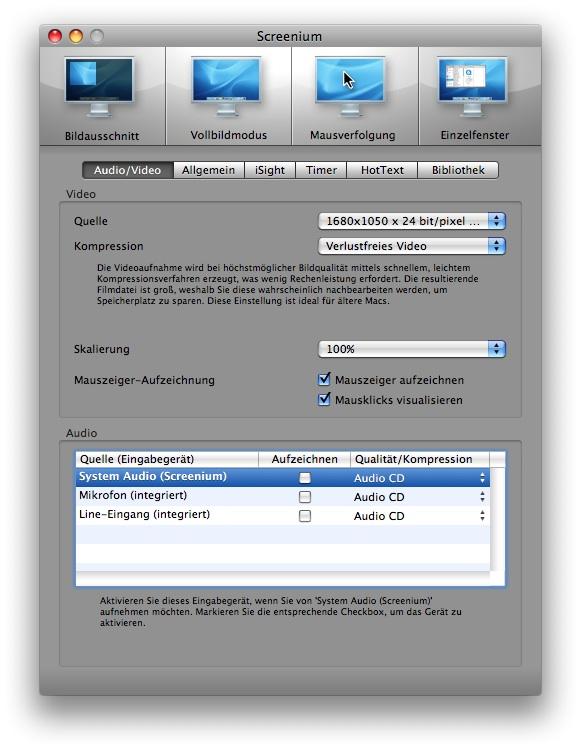Viewport: 581px width, 750px height.
Task: Show the Timer tab
Action: pyautogui.click(x=321, y=170)
